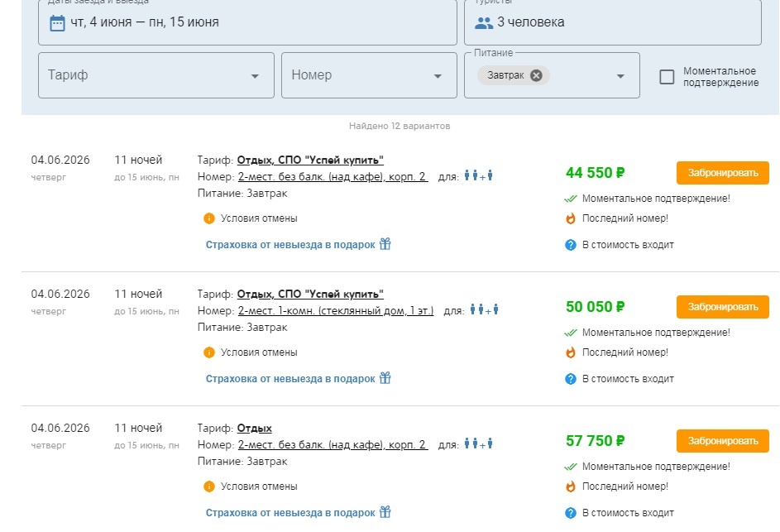
Task: Click orange info icon in 50 050 ₽ offer
Action: coord(209,352)
